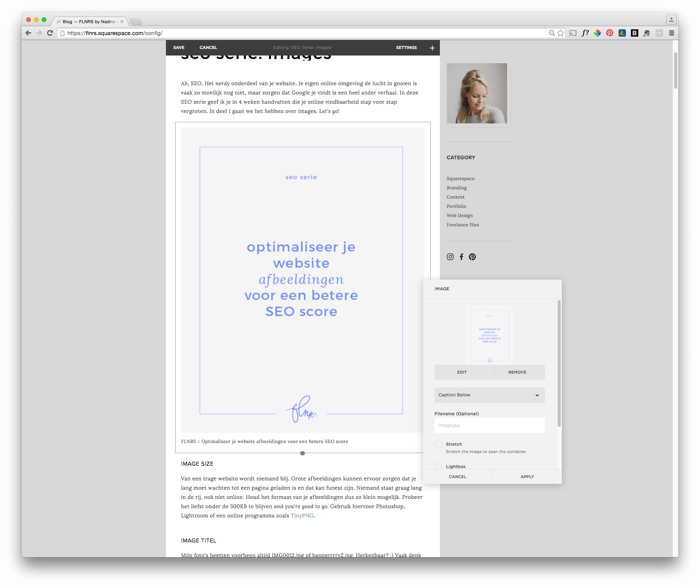Reload the page with the refresh icon

pyautogui.click(x=50, y=33)
